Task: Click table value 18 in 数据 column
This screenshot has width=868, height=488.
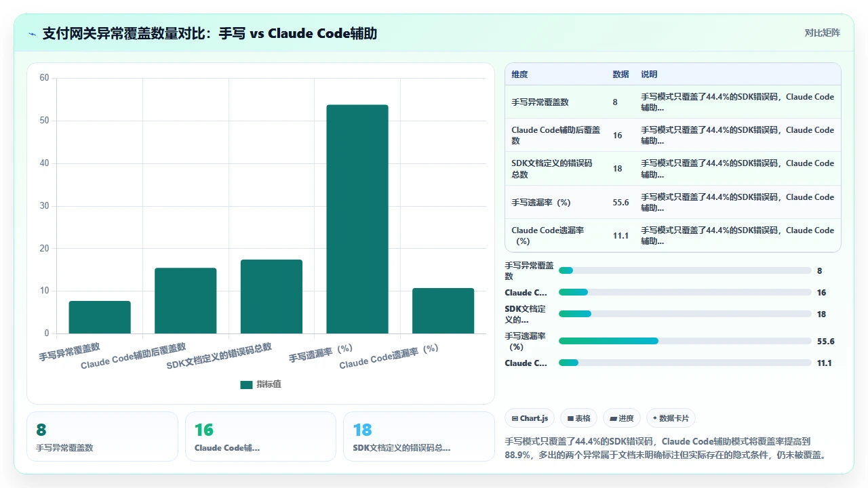Action: tap(617, 168)
